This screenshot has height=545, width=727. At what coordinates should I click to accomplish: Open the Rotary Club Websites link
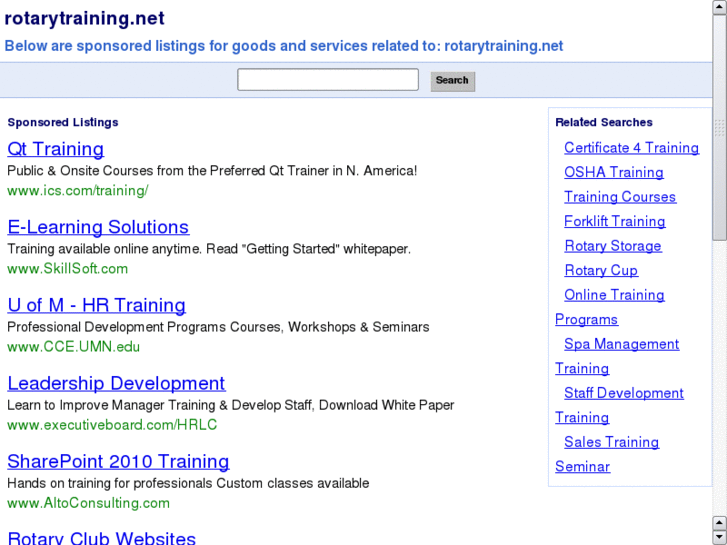[x=102, y=538]
